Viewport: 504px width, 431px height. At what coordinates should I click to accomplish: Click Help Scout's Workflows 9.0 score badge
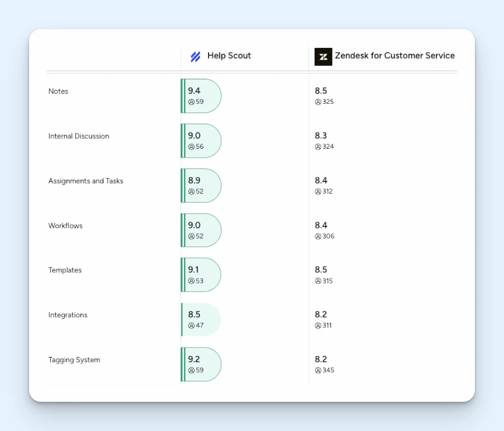coord(201,230)
